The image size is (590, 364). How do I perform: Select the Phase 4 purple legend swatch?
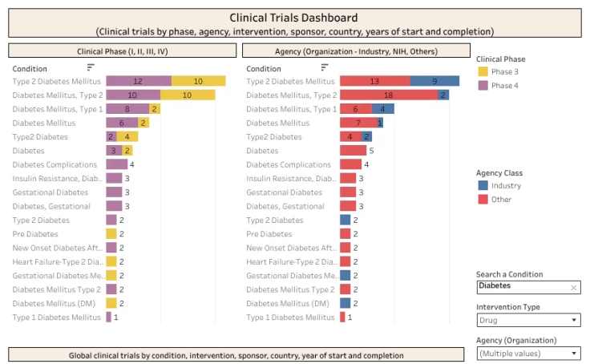pos(483,86)
